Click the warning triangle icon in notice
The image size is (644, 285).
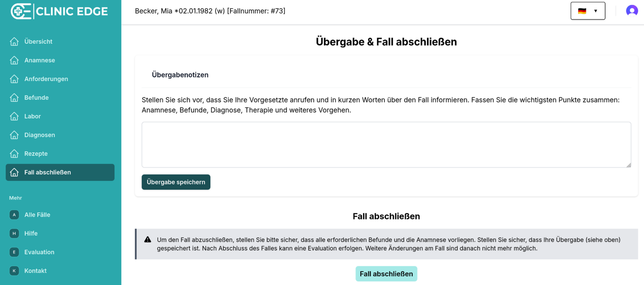coord(148,239)
